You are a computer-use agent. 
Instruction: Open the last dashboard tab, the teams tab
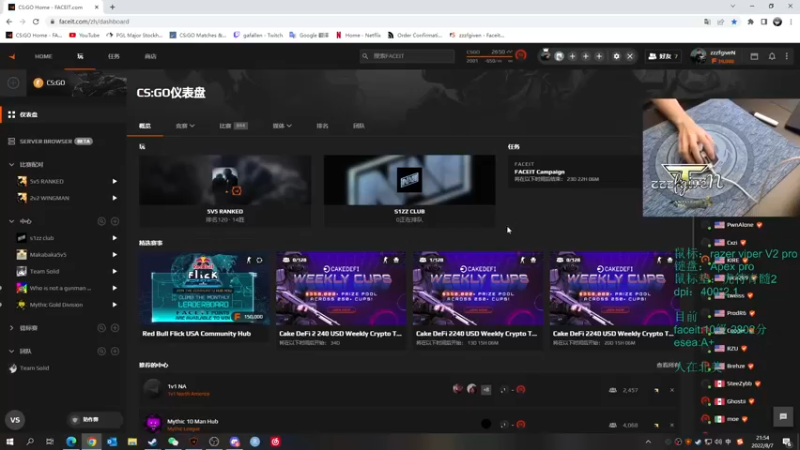coord(359,126)
